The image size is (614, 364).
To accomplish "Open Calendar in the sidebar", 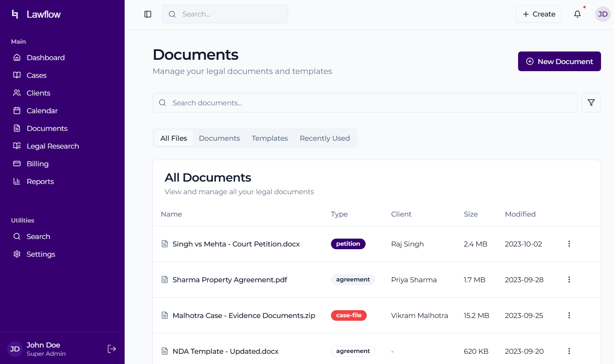I will 42,111.
